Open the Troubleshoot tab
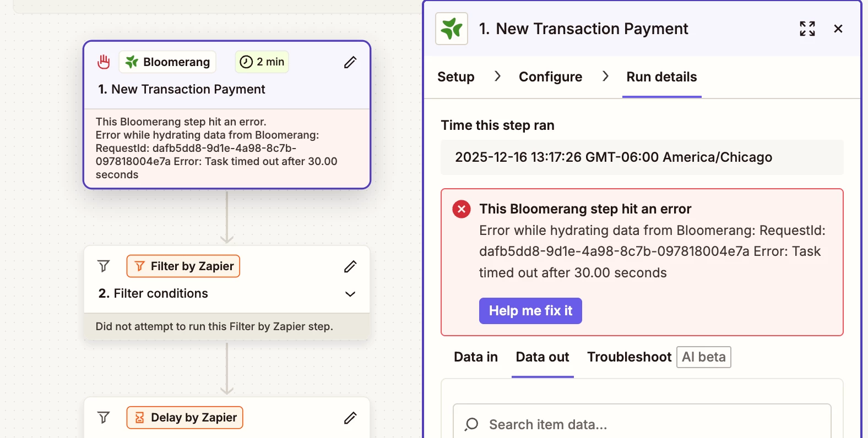 coord(630,357)
